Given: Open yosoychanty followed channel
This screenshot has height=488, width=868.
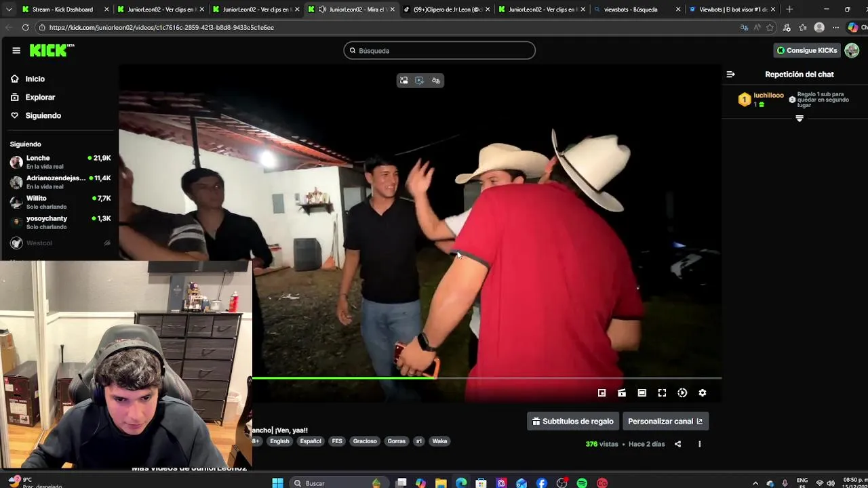Looking at the screenshot, I should (60, 222).
